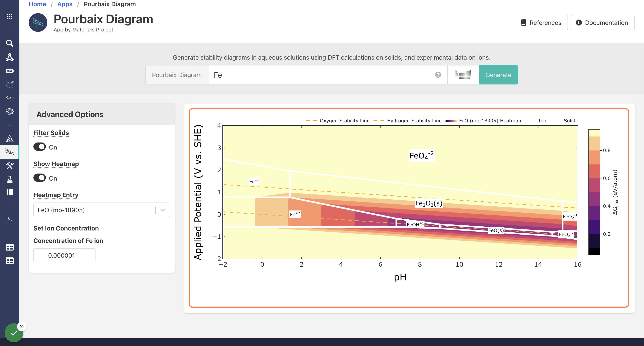Open the dotted-ring MOF explorer icon

[10, 111]
